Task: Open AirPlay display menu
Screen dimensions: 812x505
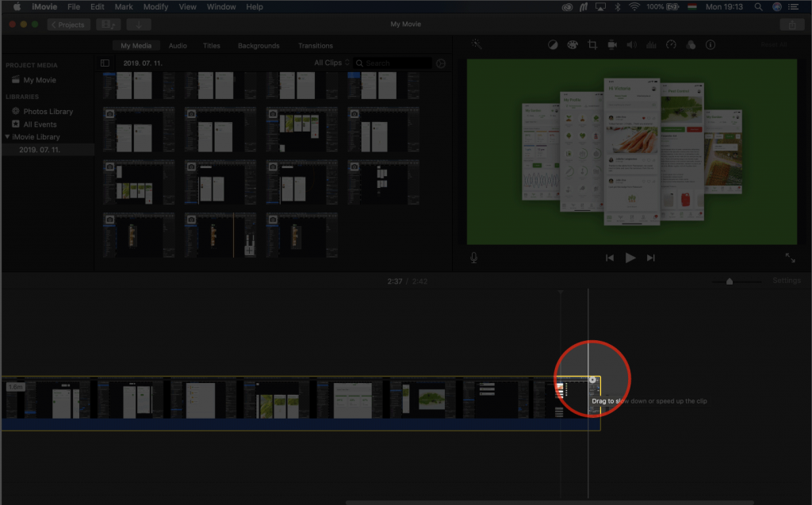Action: [600, 6]
